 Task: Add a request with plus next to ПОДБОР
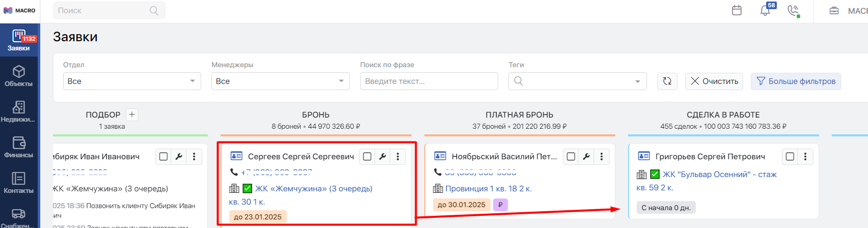[131, 115]
